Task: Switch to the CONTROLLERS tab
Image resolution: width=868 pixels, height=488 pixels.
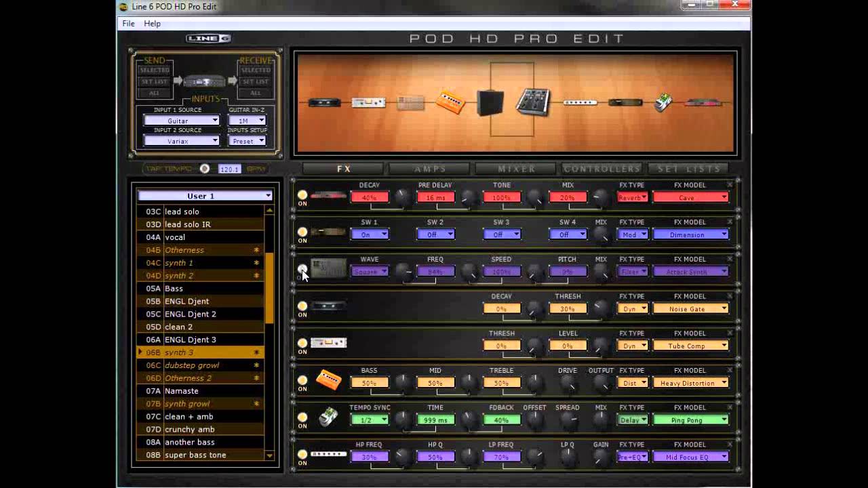Action: tap(602, 169)
